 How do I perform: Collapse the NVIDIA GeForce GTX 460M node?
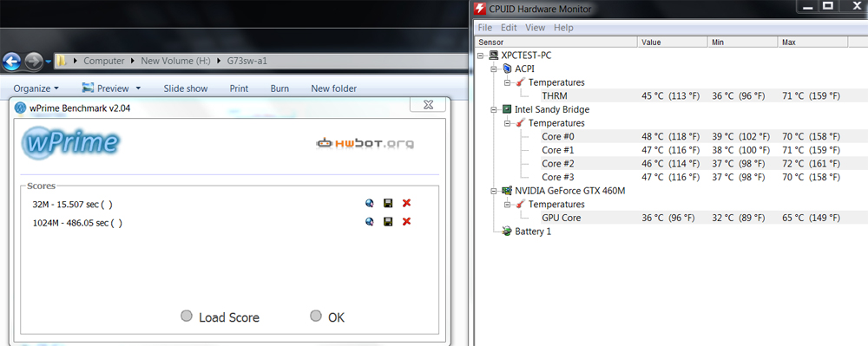494,191
